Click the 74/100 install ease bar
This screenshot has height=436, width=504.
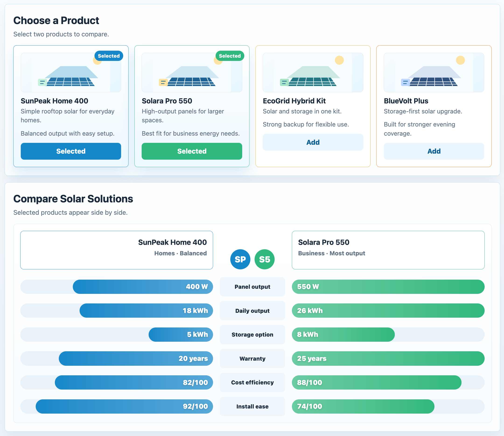363,406
